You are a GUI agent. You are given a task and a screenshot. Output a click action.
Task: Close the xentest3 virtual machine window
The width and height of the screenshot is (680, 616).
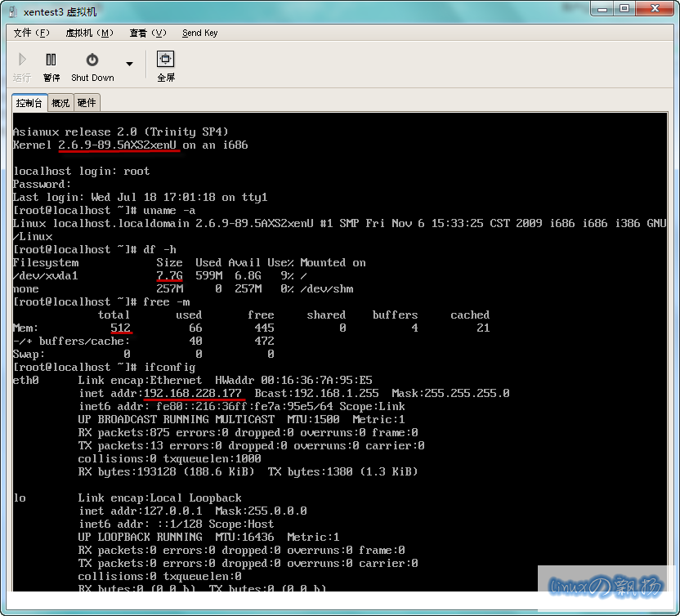(655, 11)
